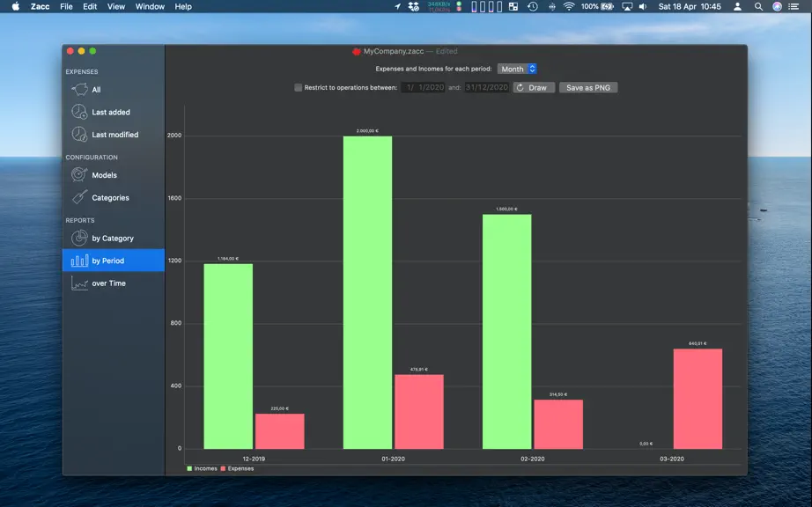This screenshot has width=812, height=507.
Task: Click the green Incomes legend swatch
Action: pos(189,469)
